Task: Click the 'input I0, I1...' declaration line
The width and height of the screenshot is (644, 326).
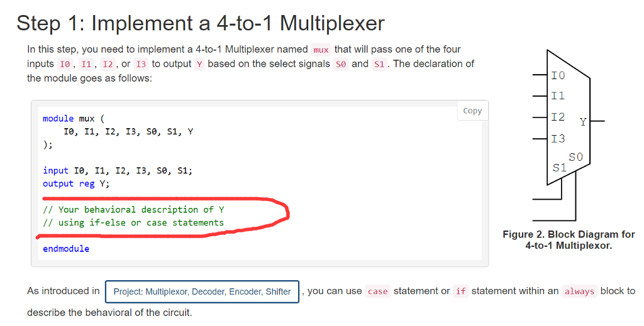Action: [x=118, y=171]
